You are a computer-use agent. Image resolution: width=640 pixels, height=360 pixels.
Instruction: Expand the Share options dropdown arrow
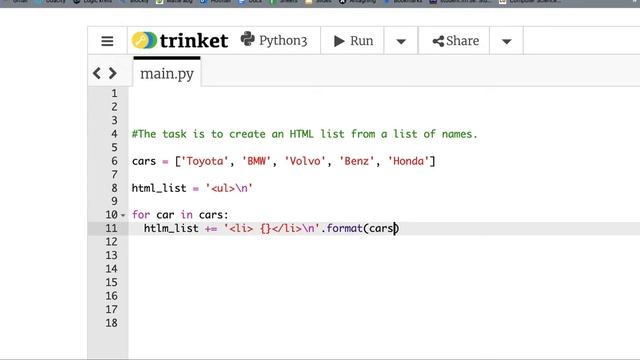click(507, 41)
